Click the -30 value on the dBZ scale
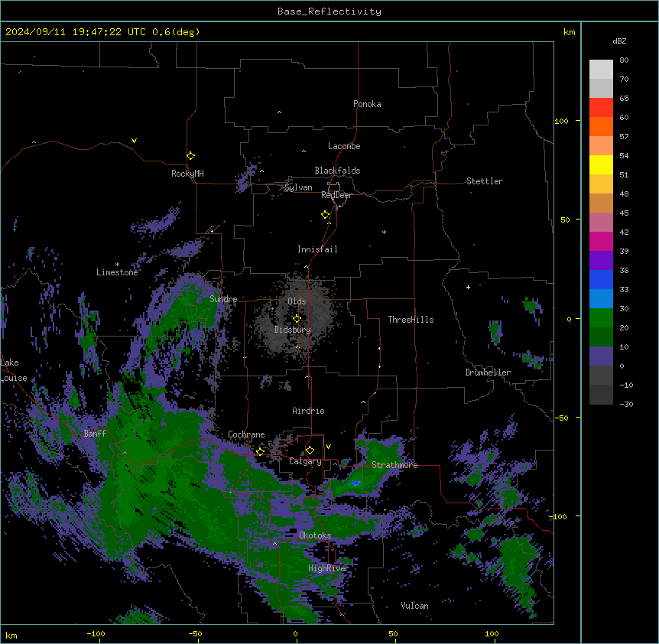659x644 pixels. click(x=626, y=404)
